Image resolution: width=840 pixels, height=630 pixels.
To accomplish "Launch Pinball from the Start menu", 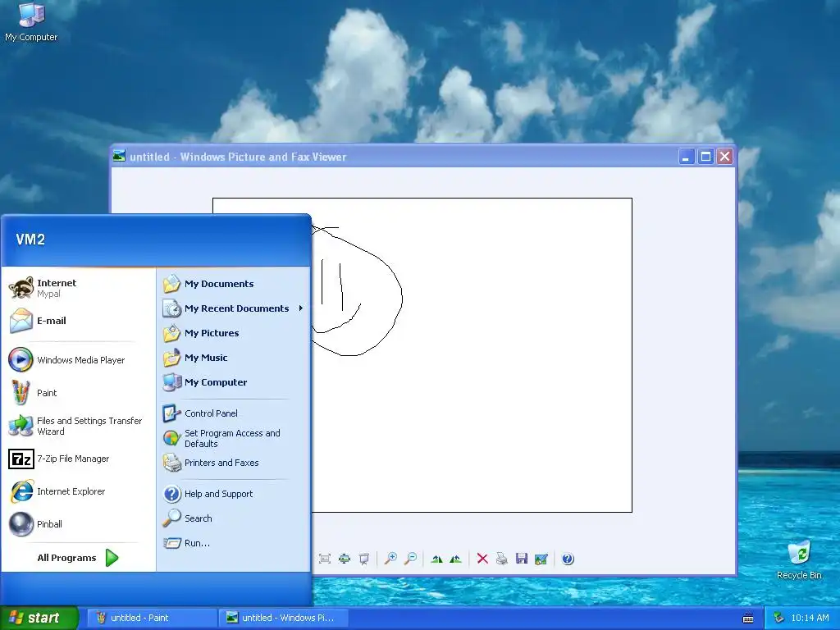I will [x=79, y=524].
